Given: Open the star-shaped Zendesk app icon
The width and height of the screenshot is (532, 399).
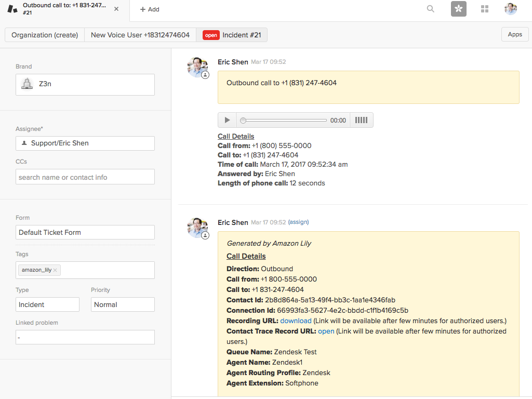Looking at the screenshot, I should [x=458, y=9].
